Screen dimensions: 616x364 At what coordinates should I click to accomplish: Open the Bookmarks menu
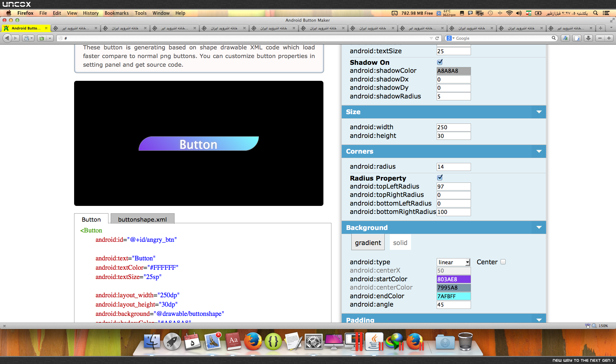coord(116,13)
